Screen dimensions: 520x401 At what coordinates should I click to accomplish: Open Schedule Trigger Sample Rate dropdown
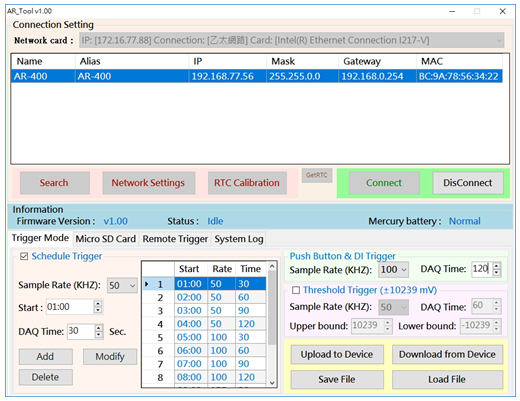tap(122, 285)
